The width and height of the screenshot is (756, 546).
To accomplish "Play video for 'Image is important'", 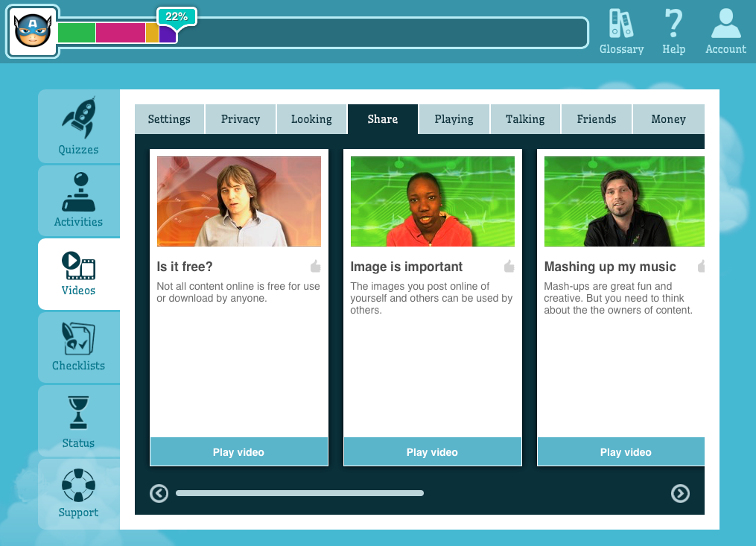I will coord(433,452).
